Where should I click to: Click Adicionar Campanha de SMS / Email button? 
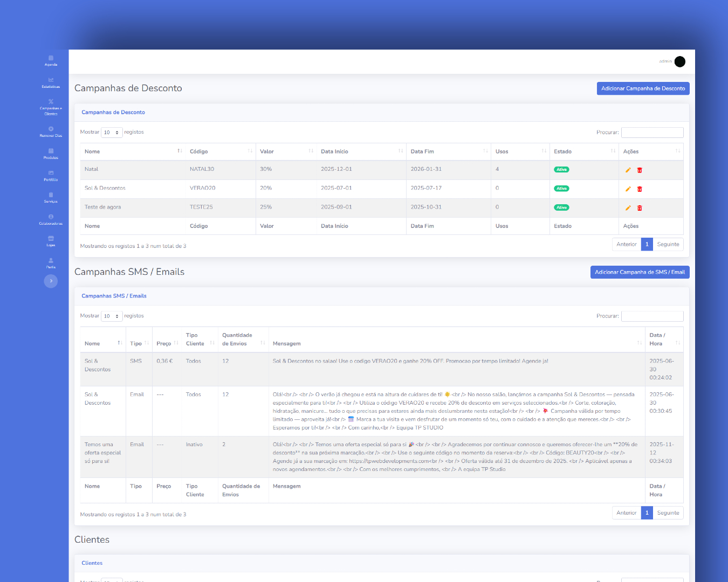pyautogui.click(x=640, y=272)
